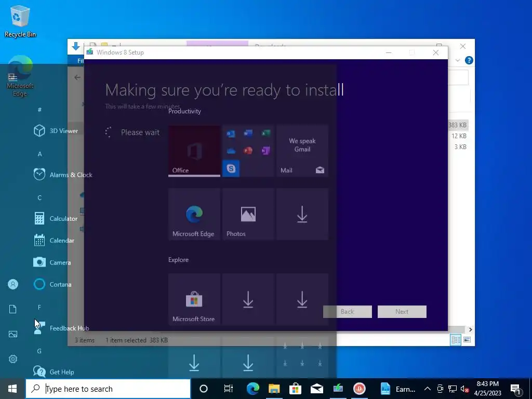Open Cortana from the app list
The image size is (532, 399).
[52, 284]
